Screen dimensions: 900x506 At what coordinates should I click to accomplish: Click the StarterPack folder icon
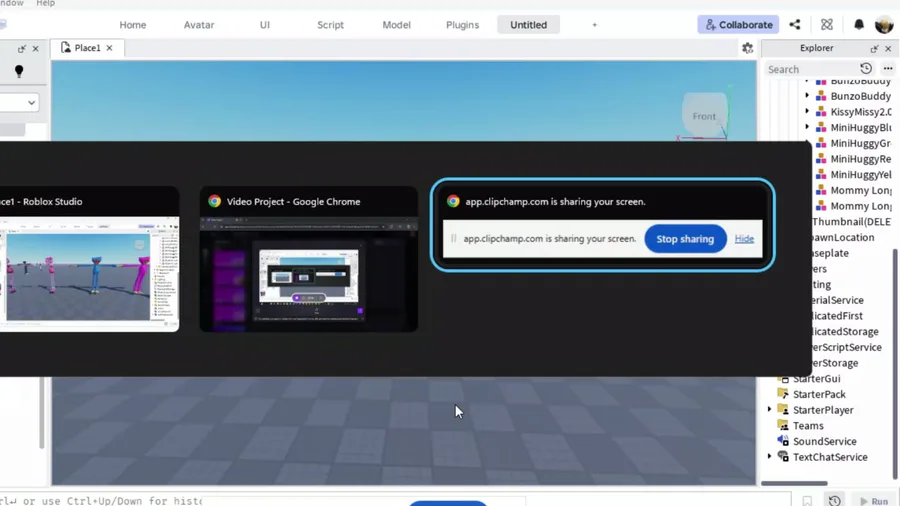(783, 394)
